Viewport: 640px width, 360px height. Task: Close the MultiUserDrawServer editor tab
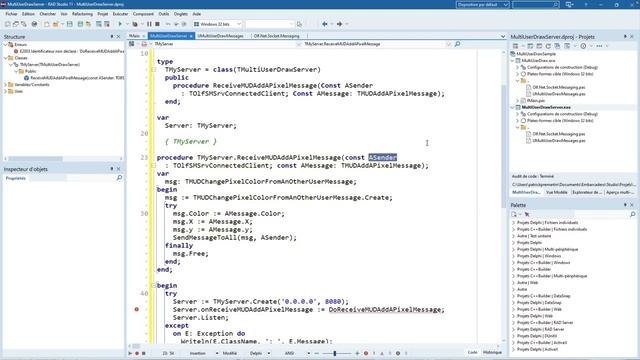(x=191, y=36)
